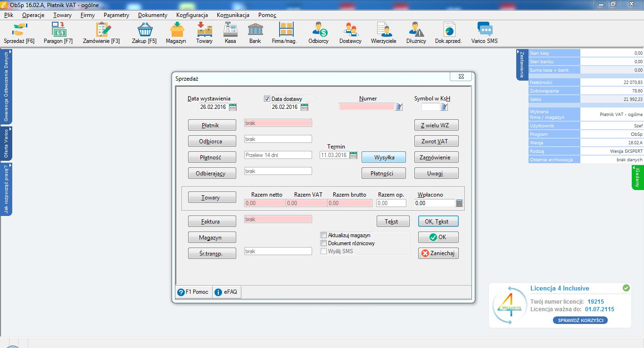Click the Uwagi button
Screen dimensions: 644x348
coord(436,174)
